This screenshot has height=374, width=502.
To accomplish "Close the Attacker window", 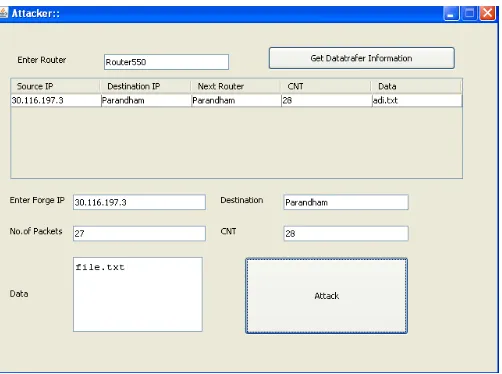I will tap(487, 13).
